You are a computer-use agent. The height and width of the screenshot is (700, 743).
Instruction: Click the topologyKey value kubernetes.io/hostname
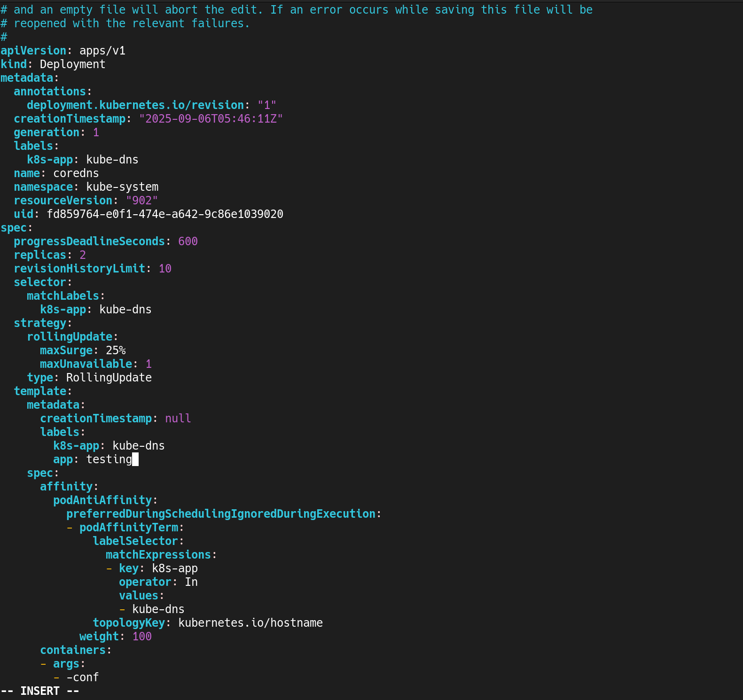pyautogui.click(x=250, y=623)
